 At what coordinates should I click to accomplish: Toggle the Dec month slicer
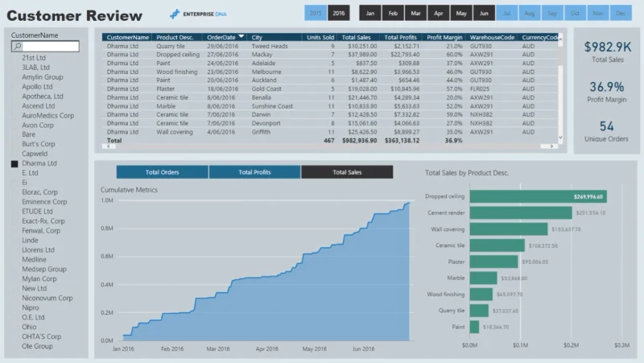pos(621,13)
